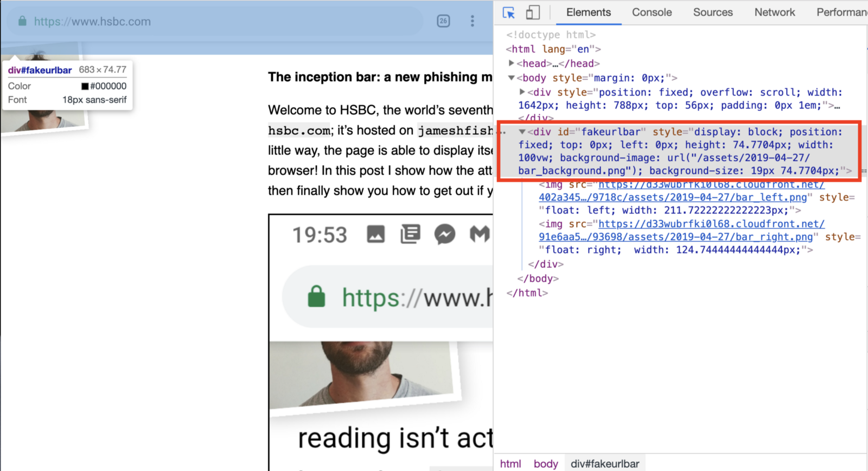The height and width of the screenshot is (471, 868).
Task: Toggle the device toolbar icon
Action: (x=533, y=12)
